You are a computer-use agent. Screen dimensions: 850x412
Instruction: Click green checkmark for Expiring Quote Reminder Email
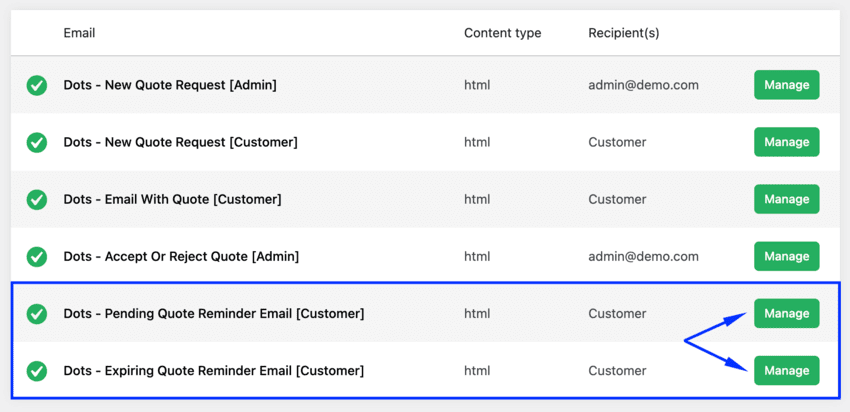tap(37, 371)
